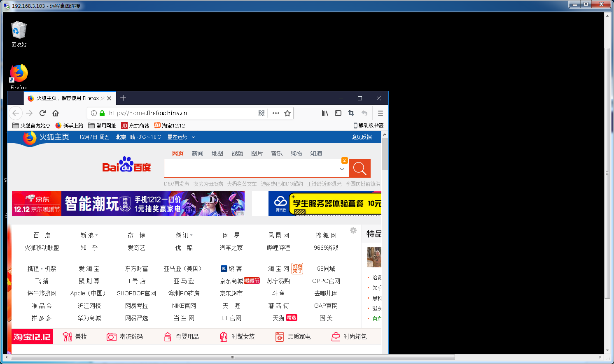Screen dimensions: 614x364
Task: Select the 新闻 search tab
Action: [198, 153]
